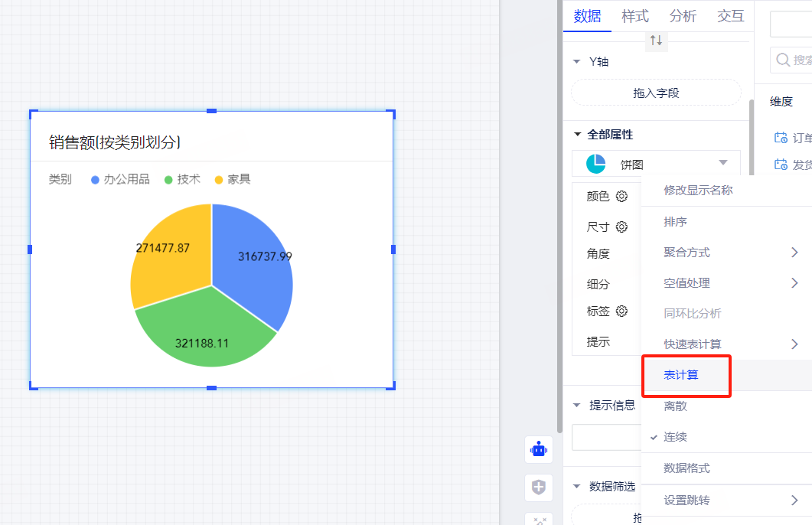
Task: Switch to the 样式 tab
Action: (x=635, y=16)
